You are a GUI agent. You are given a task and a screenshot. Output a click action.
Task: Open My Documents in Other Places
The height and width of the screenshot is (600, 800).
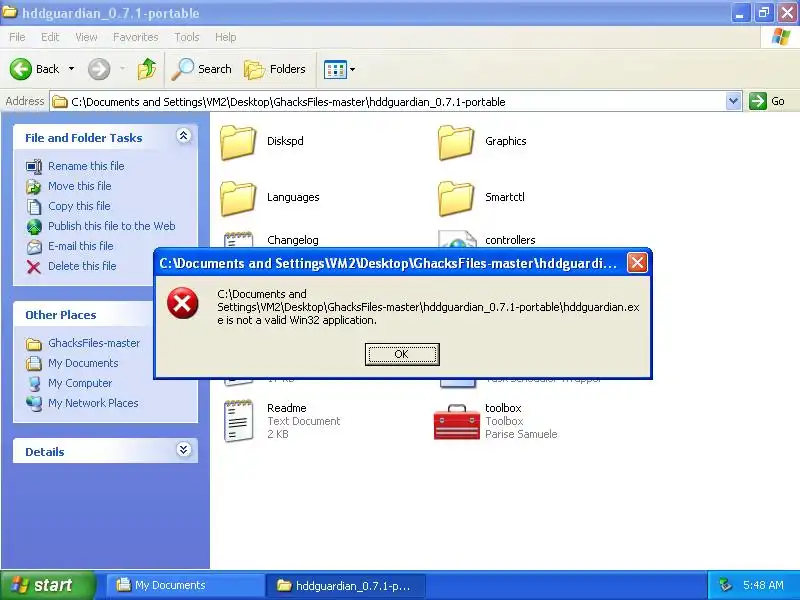click(83, 363)
